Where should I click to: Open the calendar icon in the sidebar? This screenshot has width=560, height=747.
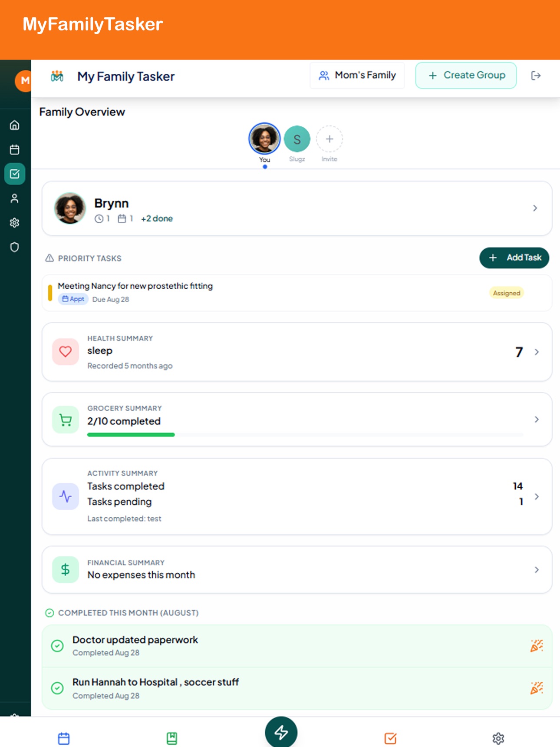tap(15, 150)
